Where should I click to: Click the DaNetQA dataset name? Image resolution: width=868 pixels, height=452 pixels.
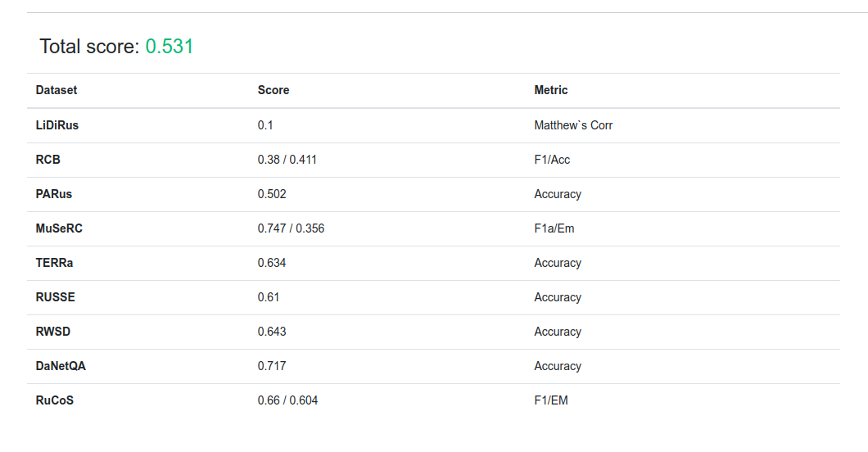[x=61, y=366]
